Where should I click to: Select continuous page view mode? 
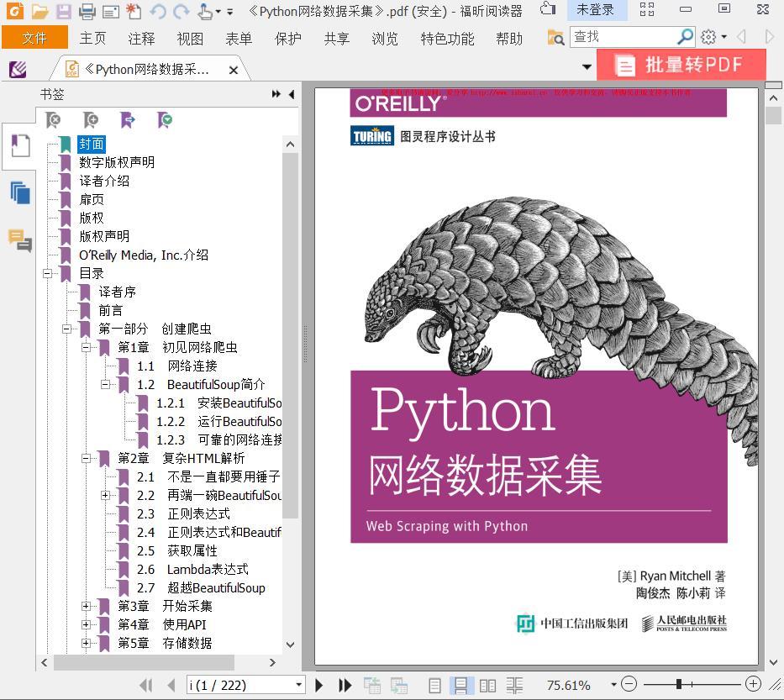coord(460,685)
